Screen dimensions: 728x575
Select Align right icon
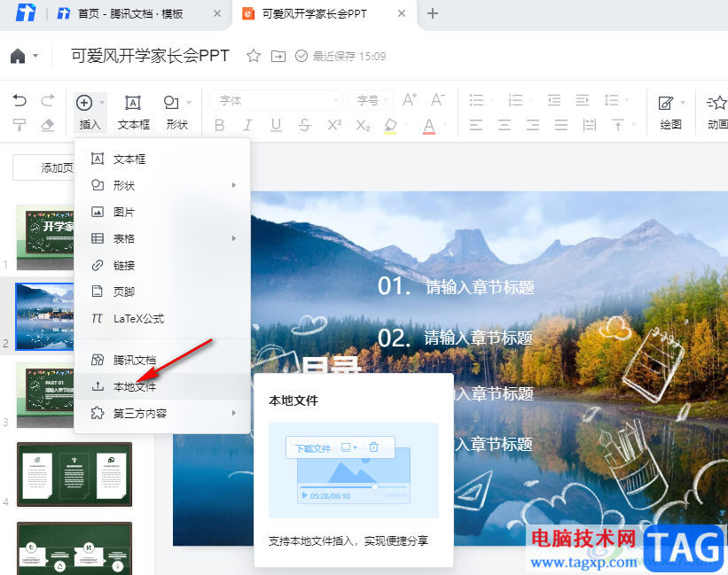[533, 125]
